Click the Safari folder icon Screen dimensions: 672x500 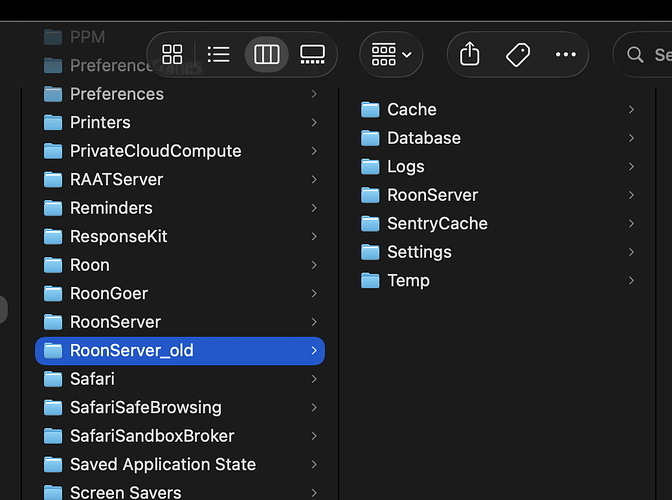(x=54, y=379)
